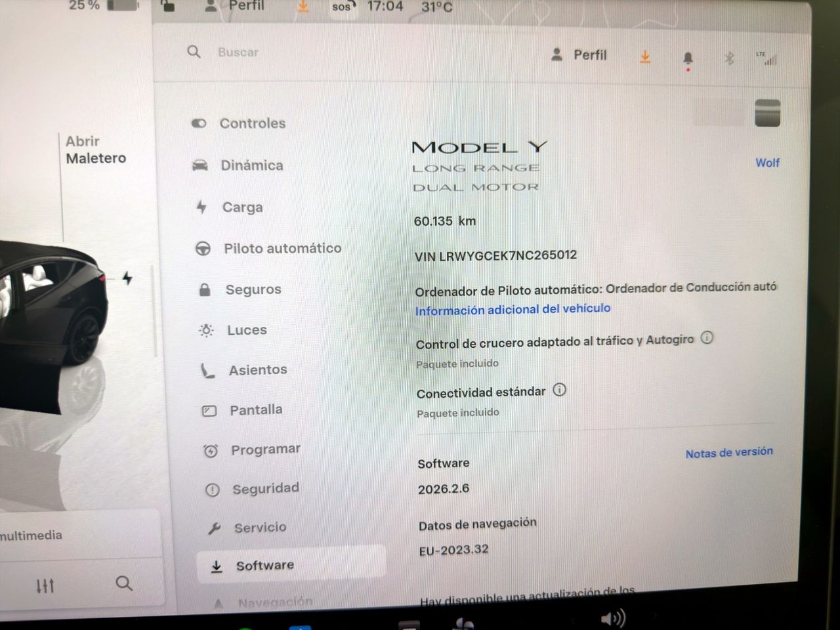
Task: Tap the volume speaker icon
Action: tap(613, 618)
